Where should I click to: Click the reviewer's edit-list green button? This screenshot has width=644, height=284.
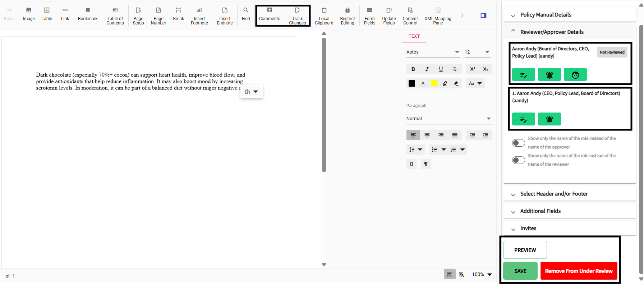pos(523,75)
